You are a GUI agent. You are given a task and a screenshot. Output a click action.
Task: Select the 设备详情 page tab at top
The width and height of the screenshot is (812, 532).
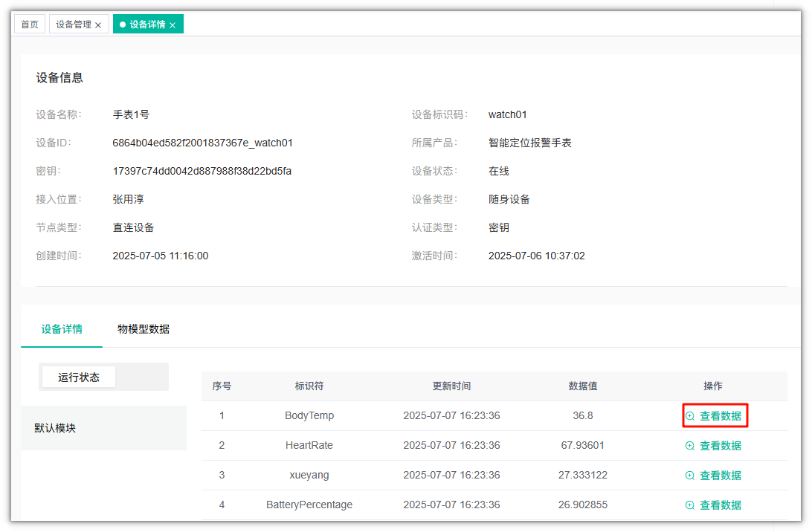click(x=147, y=25)
